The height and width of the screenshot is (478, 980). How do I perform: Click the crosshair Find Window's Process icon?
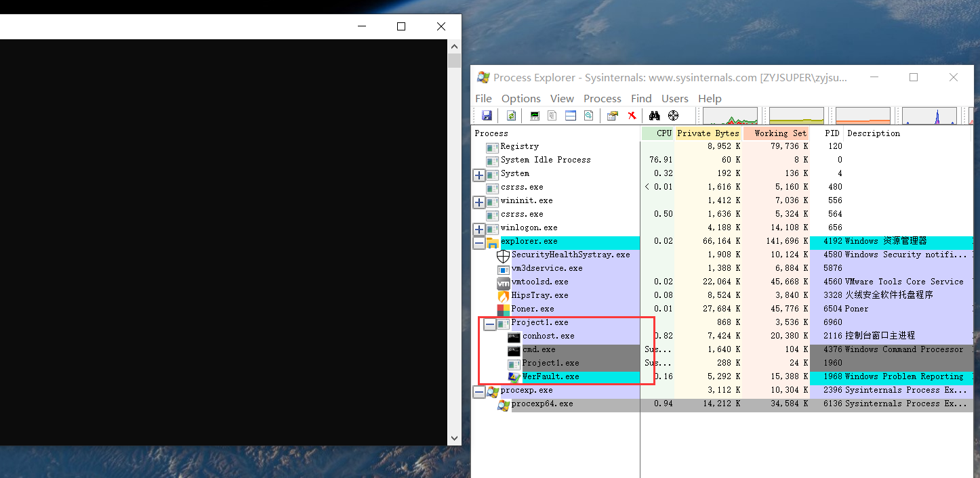tap(673, 116)
